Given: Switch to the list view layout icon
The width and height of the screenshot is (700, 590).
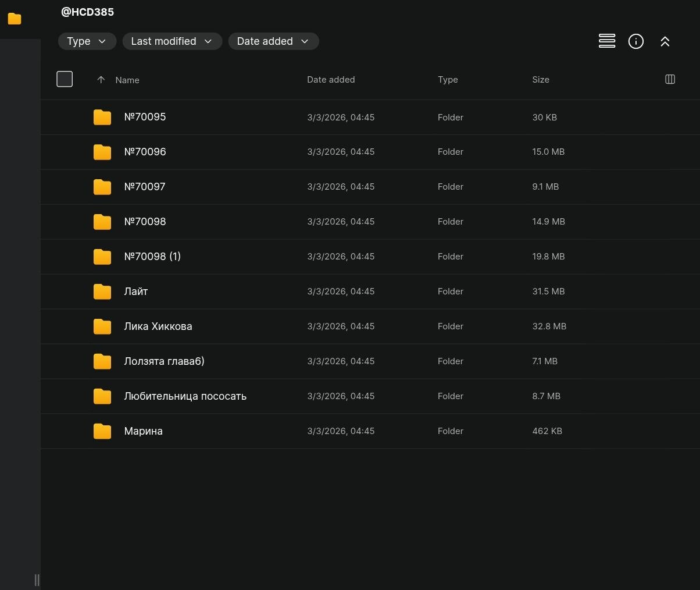Looking at the screenshot, I should pyautogui.click(x=606, y=41).
